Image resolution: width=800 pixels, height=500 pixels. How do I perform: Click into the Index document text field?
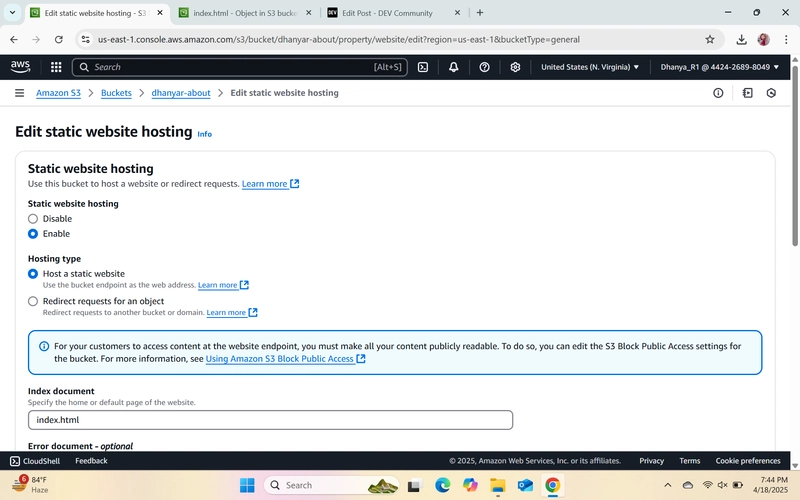270,420
